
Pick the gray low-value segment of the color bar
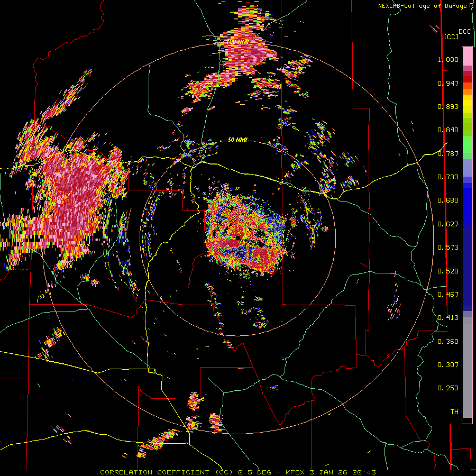coord(467,368)
